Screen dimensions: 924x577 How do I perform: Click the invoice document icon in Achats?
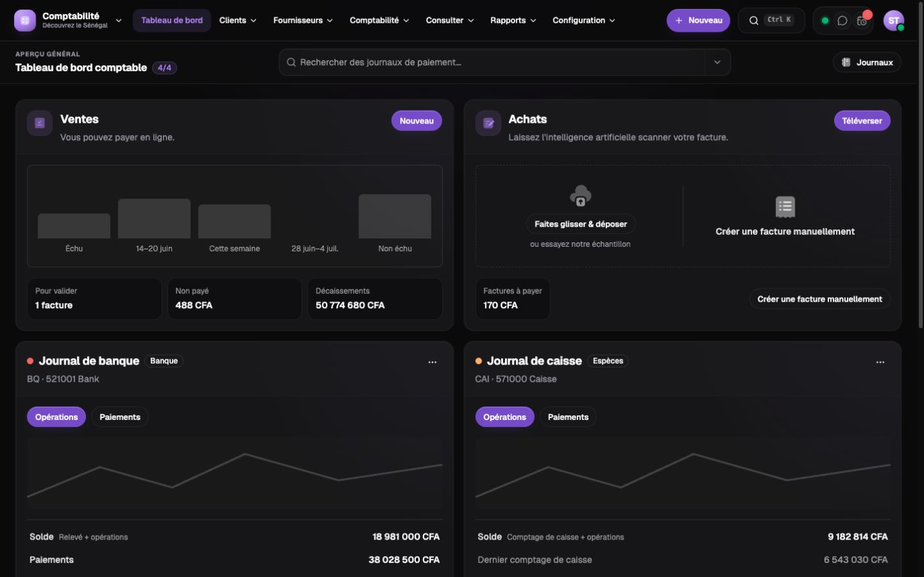[x=785, y=207]
